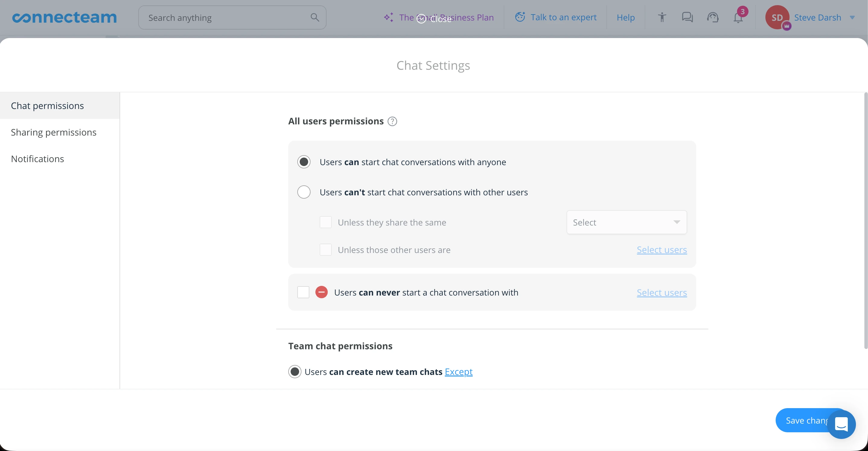Open the chat messages icon in header

pyautogui.click(x=687, y=17)
